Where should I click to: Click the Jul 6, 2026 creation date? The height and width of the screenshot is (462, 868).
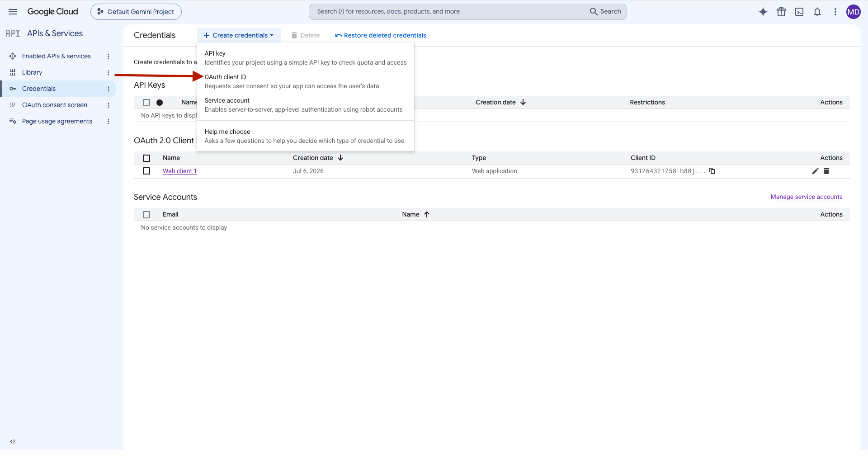308,171
